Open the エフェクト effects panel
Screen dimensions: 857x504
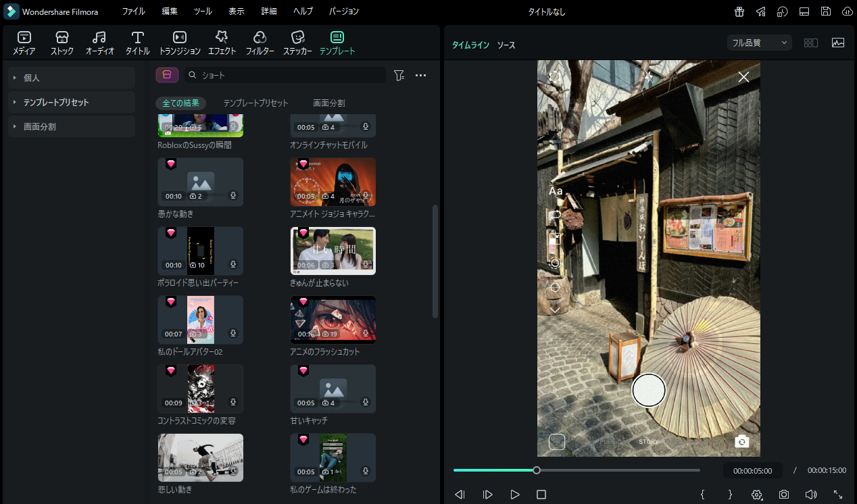tap(222, 43)
